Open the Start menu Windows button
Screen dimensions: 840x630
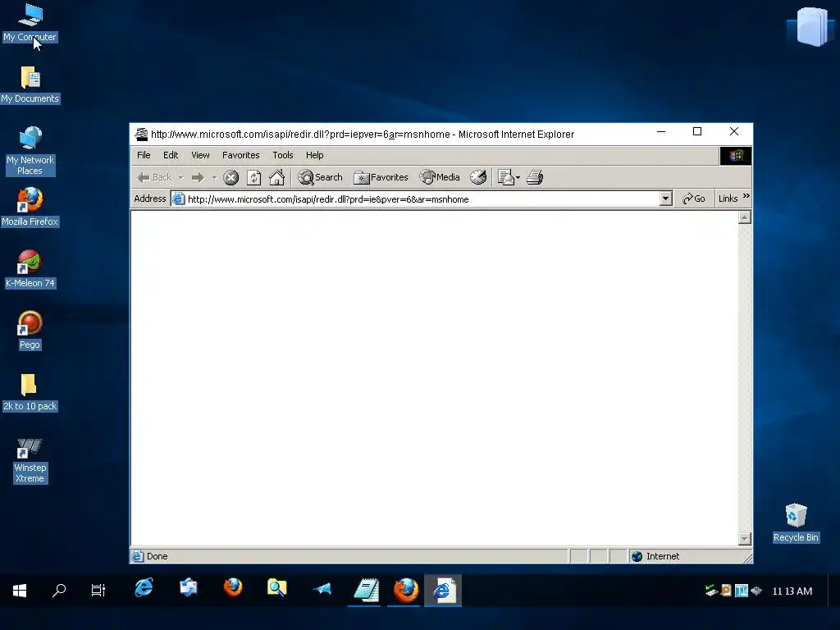tap(20, 591)
